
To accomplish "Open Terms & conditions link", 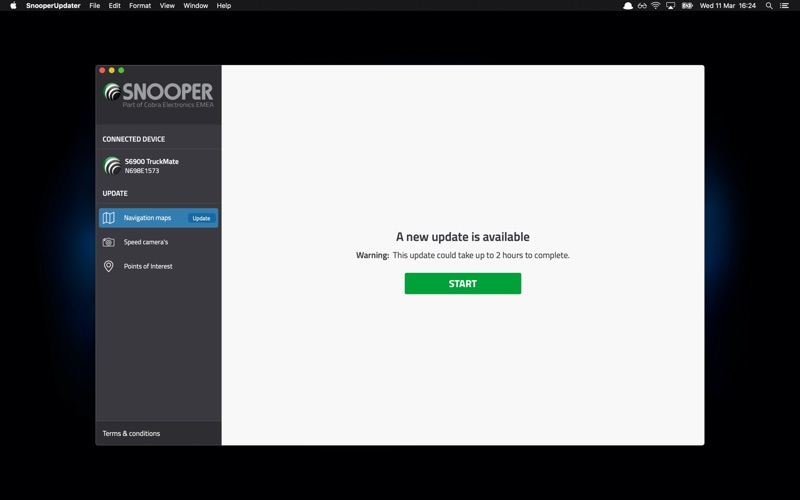I will pos(131,433).
